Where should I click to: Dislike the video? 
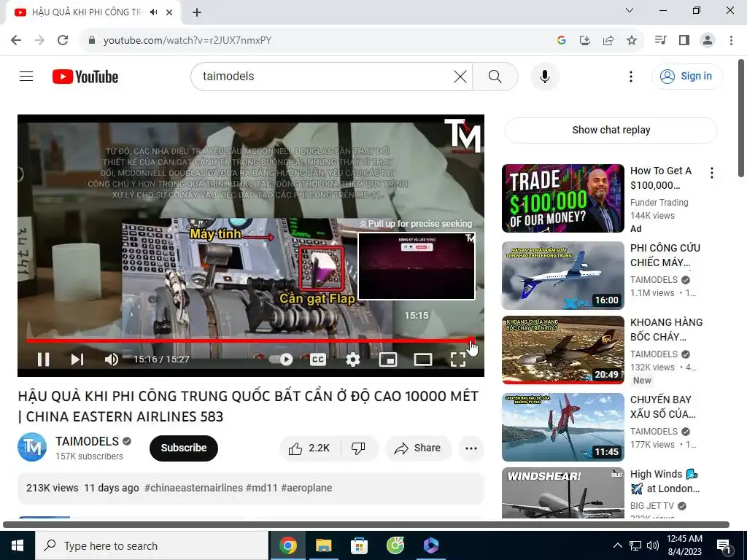(358, 448)
